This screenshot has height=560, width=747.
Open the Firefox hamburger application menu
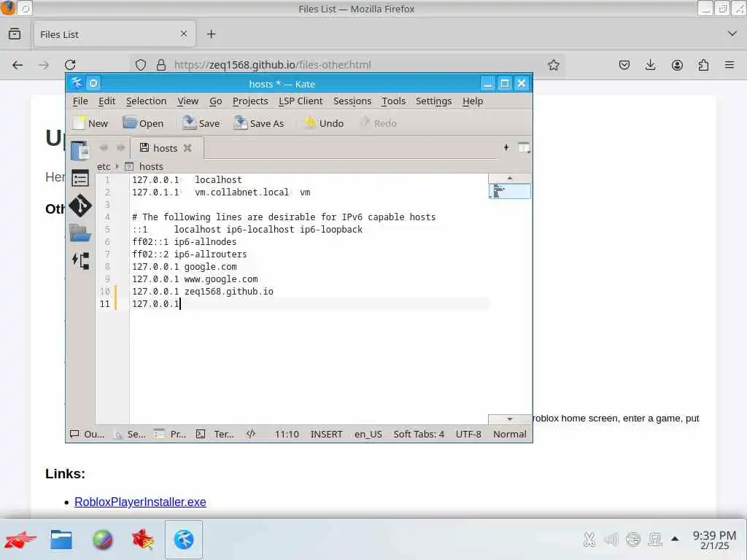pos(729,65)
